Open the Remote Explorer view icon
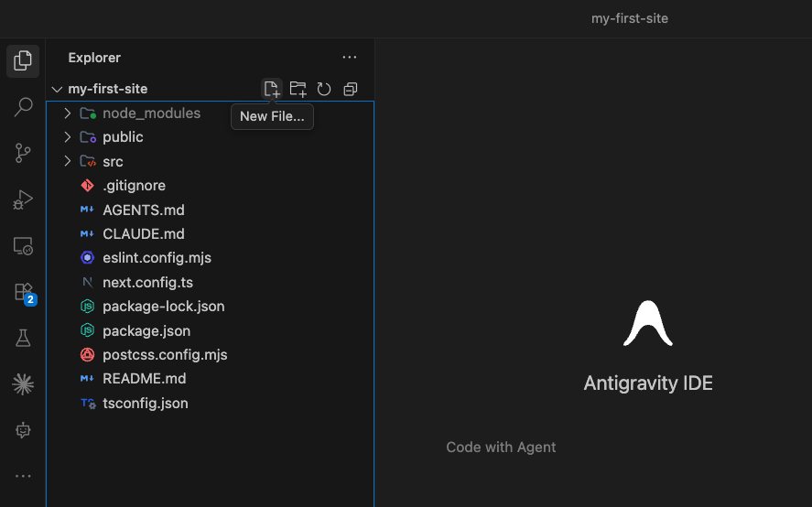Viewport: 812px width, 507px height. (23, 246)
